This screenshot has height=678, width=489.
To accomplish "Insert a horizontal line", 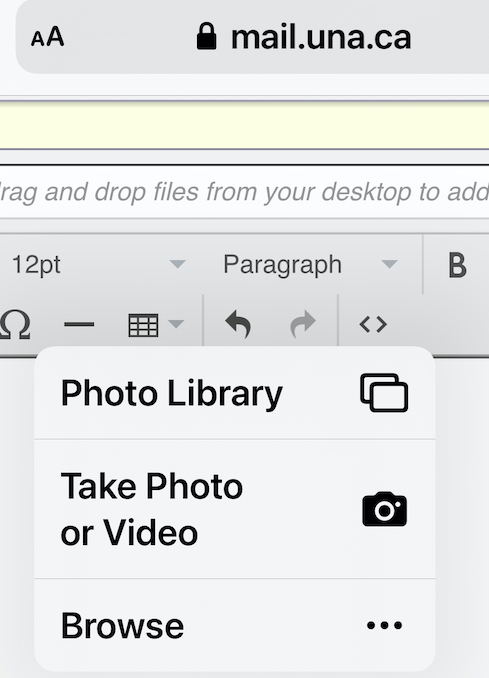I will 79,324.
